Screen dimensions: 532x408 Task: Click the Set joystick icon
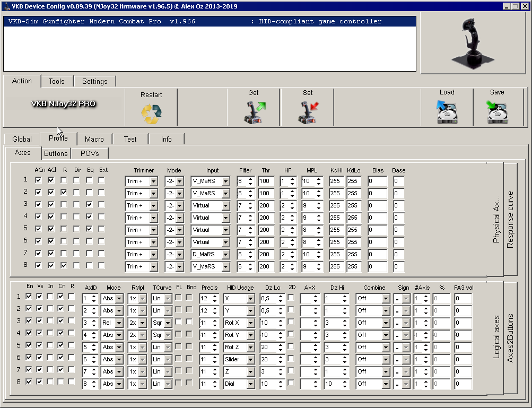click(x=308, y=112)
